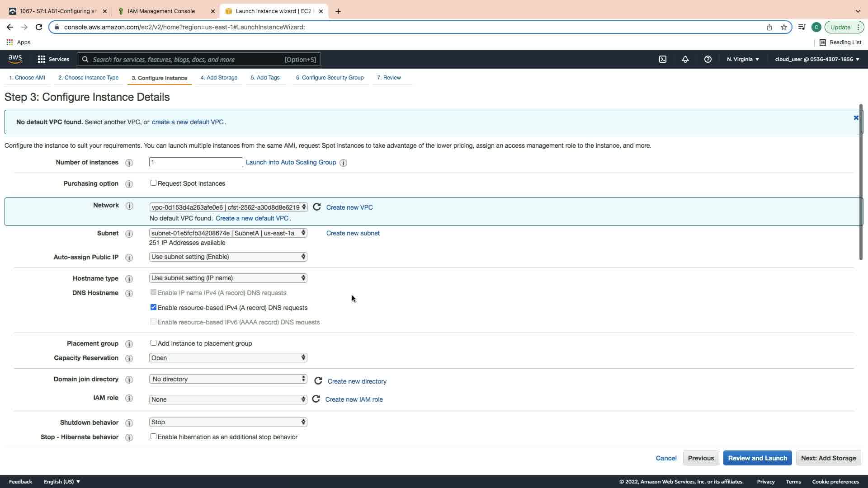Click the Number of instances input field
868x488 pixels.
pos(196,162)
